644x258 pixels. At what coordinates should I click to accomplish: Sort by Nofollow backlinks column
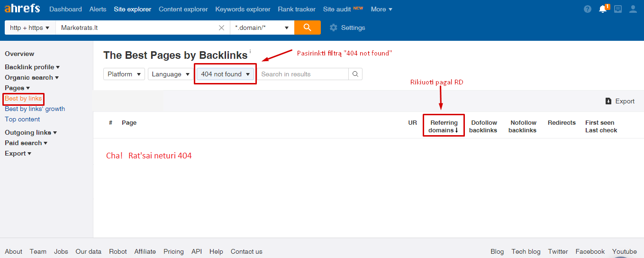[x=523, y=126]
